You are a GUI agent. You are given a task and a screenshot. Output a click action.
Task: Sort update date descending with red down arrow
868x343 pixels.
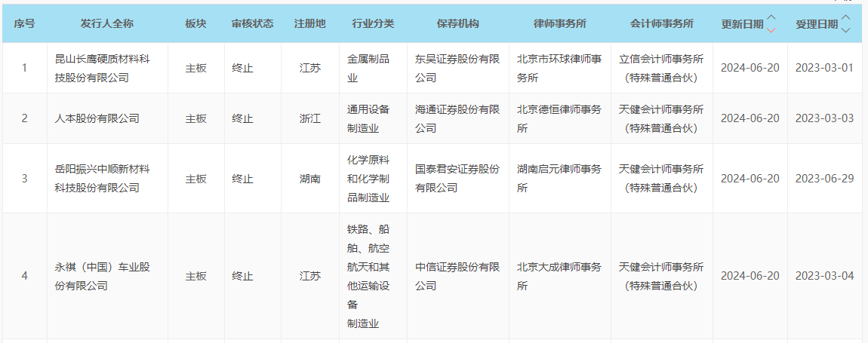[x=771, y=30]
